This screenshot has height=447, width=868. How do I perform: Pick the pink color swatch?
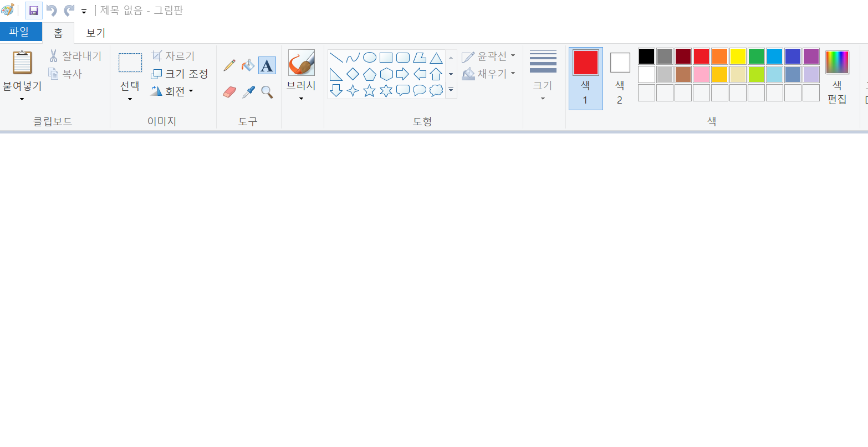(701, 74)
